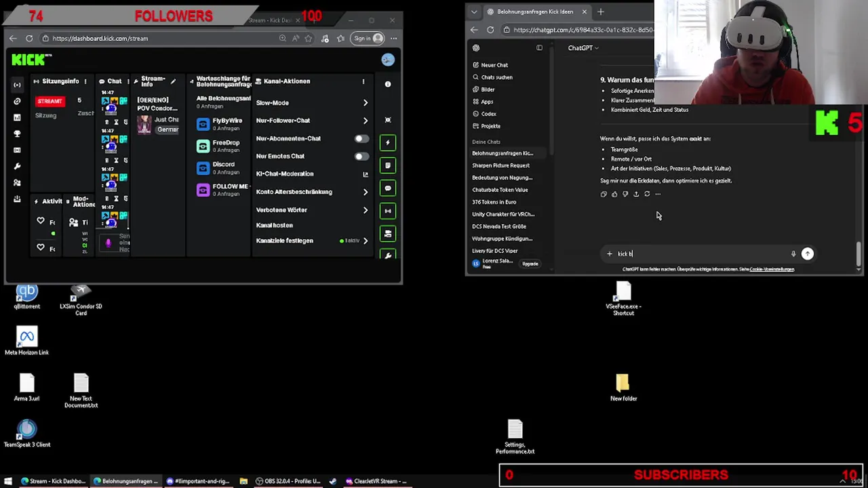Click the green document widget button
The image size is (868, 488).
tap(388, 165)
